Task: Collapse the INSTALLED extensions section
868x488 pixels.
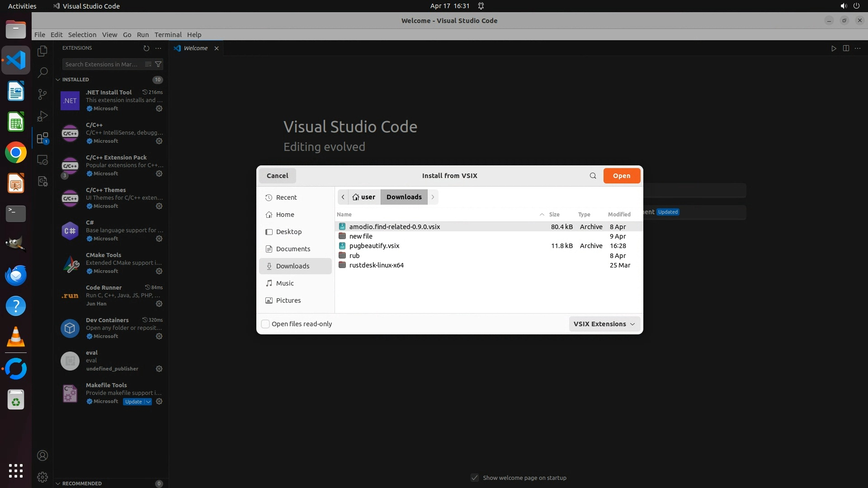Action: [x=58, y=80]
